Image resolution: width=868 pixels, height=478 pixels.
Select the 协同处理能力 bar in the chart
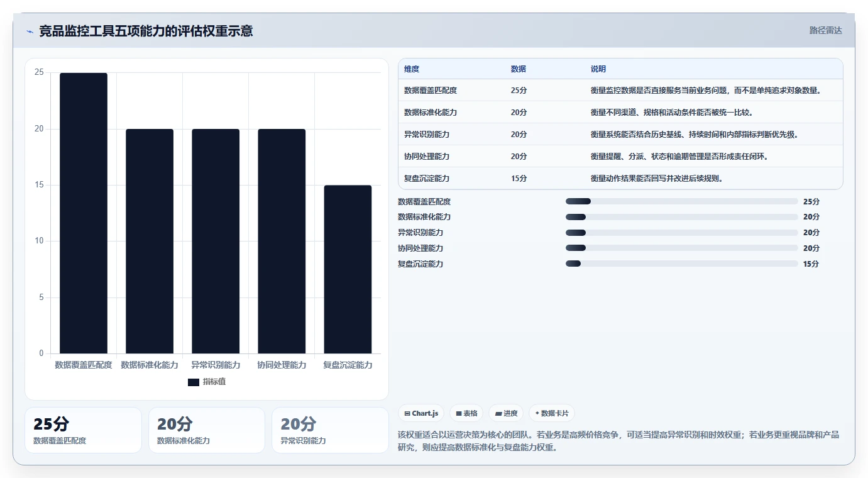click(282, 242)
